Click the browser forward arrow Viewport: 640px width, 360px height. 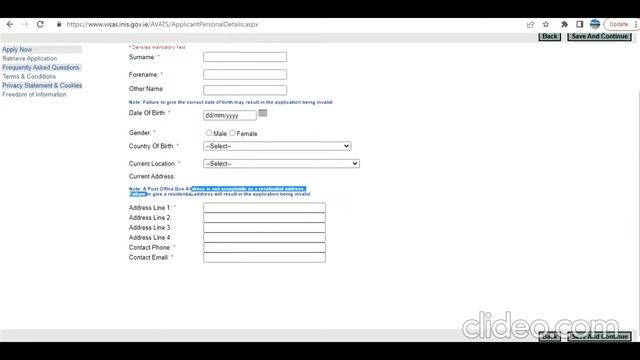point(25,24)
